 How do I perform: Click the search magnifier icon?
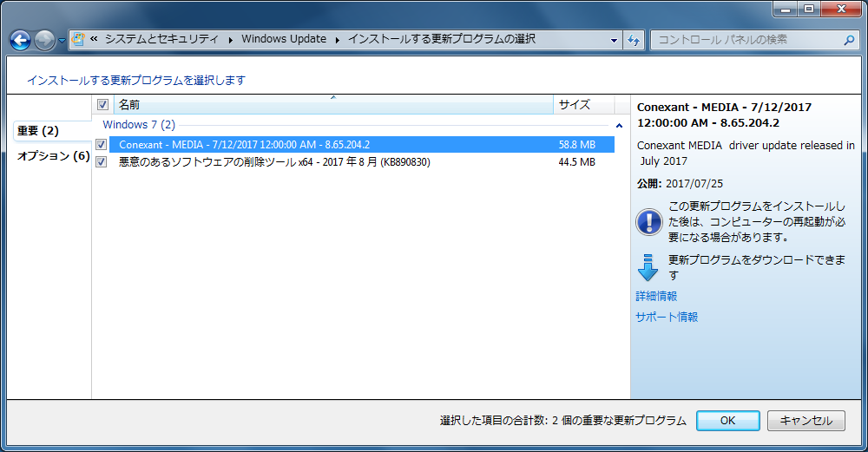(x=849, y=40)
